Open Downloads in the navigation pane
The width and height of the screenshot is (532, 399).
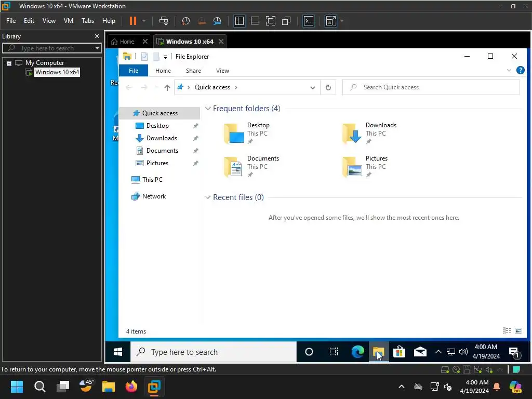(x=162, y=138)
